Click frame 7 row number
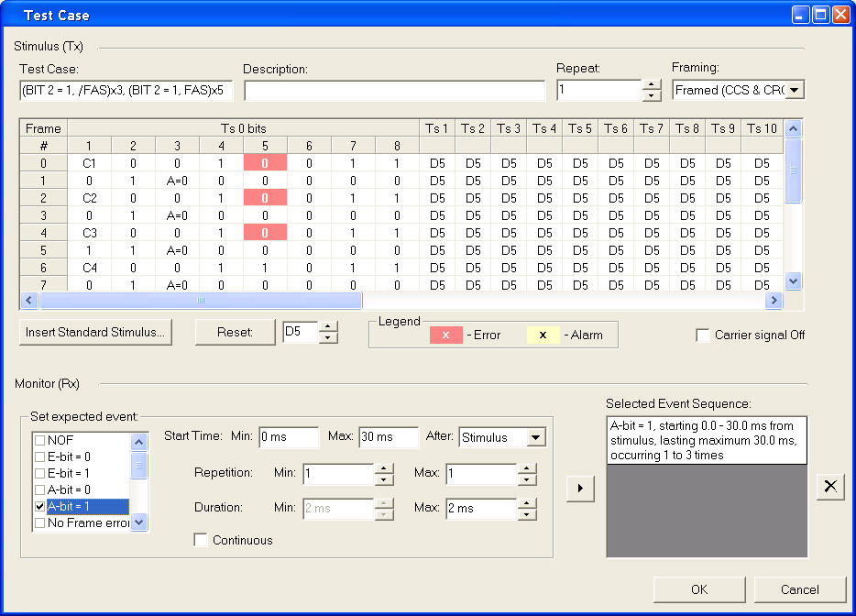Screen dimensions: 856x616 [43, 284]
